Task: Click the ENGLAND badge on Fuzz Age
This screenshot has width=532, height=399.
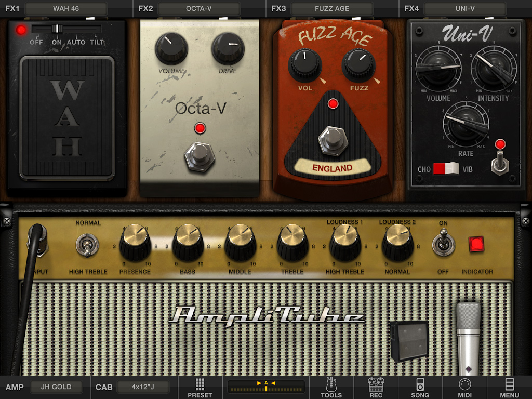Action: [x=332, y=168]
